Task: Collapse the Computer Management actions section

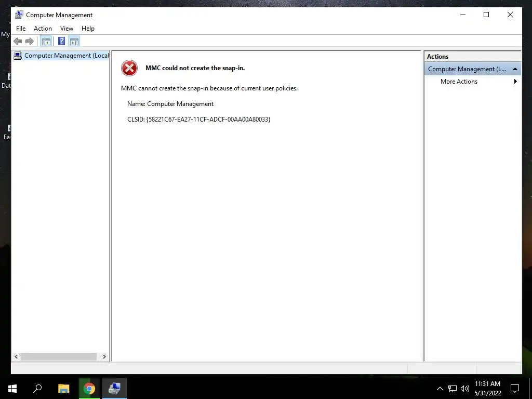Action: point(515,69)
